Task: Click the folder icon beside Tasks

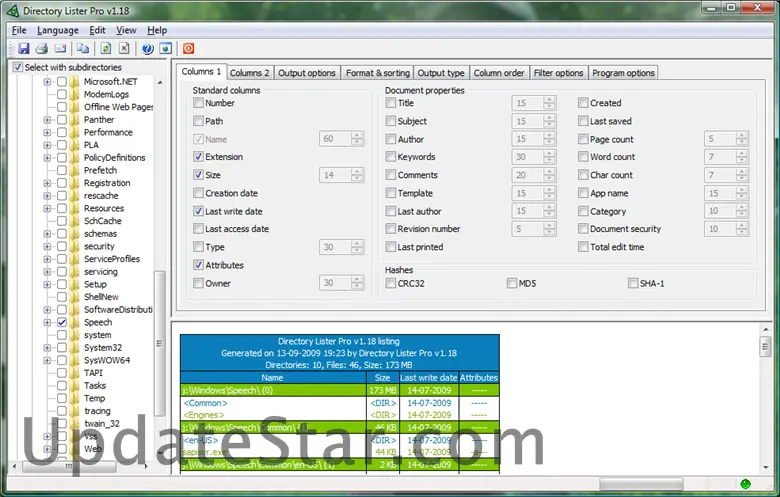Action: (x=75, y=386)
